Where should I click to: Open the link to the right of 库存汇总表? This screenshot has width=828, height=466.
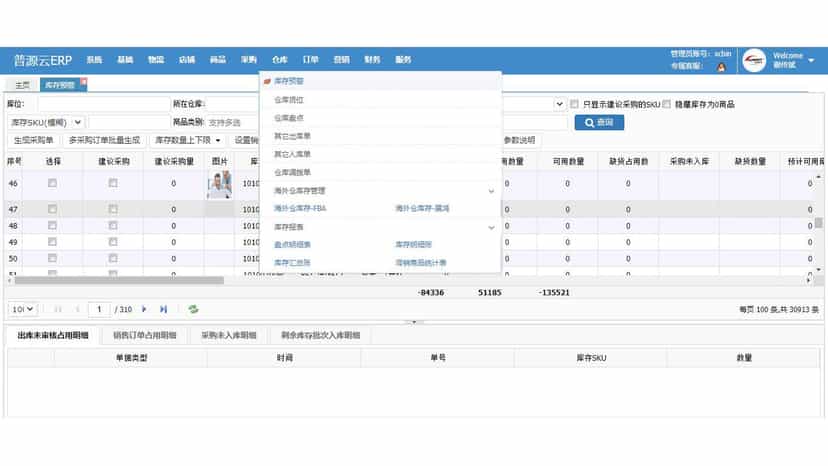(x=421, y=263)
